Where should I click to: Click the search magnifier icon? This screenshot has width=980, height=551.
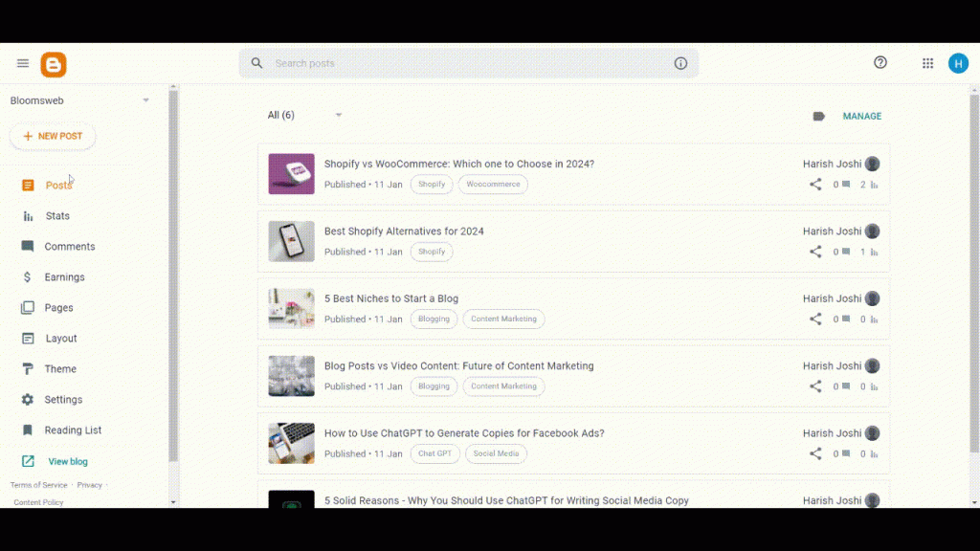click(x=256, y=63)
